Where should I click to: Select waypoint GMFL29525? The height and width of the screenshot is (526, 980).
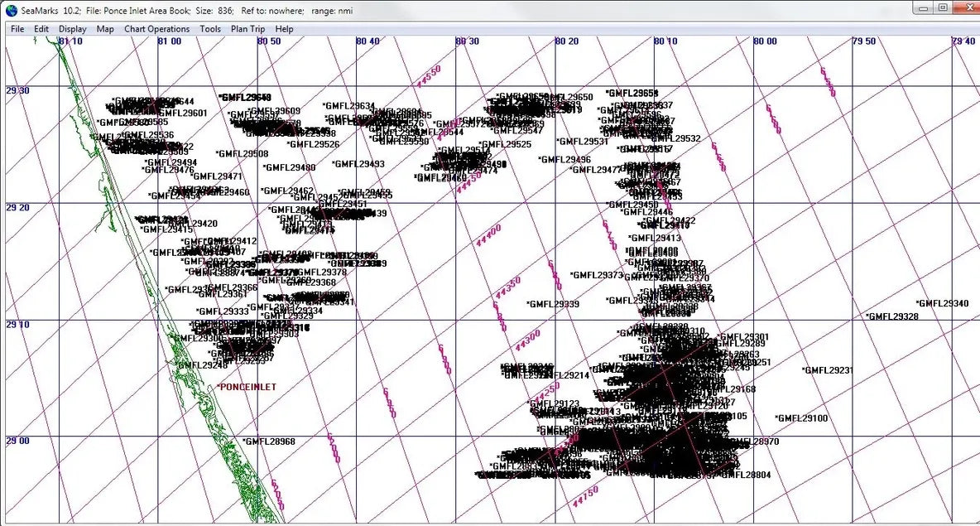506,144
